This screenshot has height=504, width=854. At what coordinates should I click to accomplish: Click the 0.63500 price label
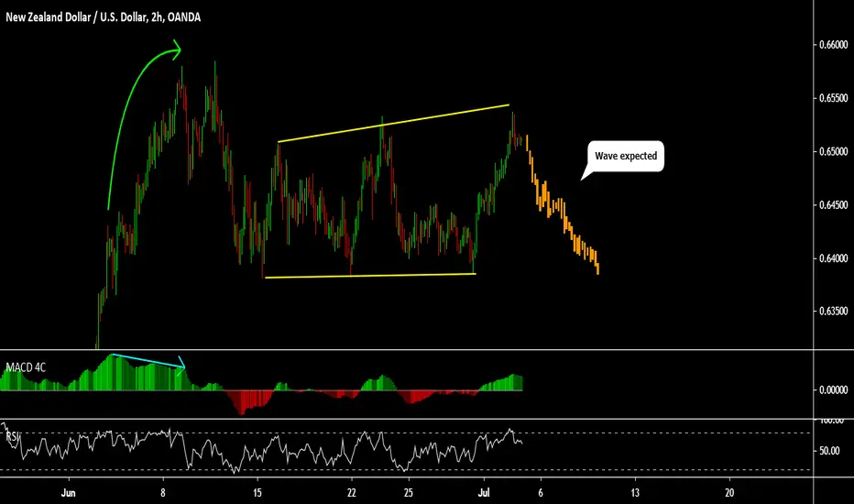coord(833,312)
